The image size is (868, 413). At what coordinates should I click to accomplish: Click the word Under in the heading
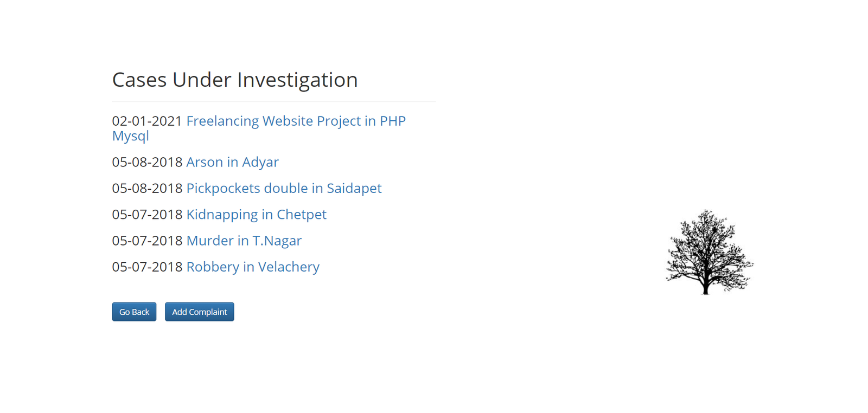pos(202,80)
